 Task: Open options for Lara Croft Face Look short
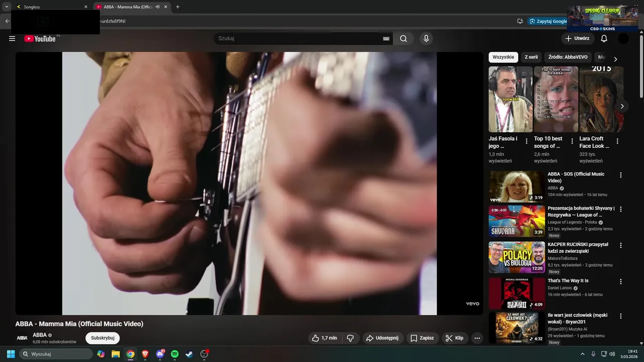(x=617, y=141)
